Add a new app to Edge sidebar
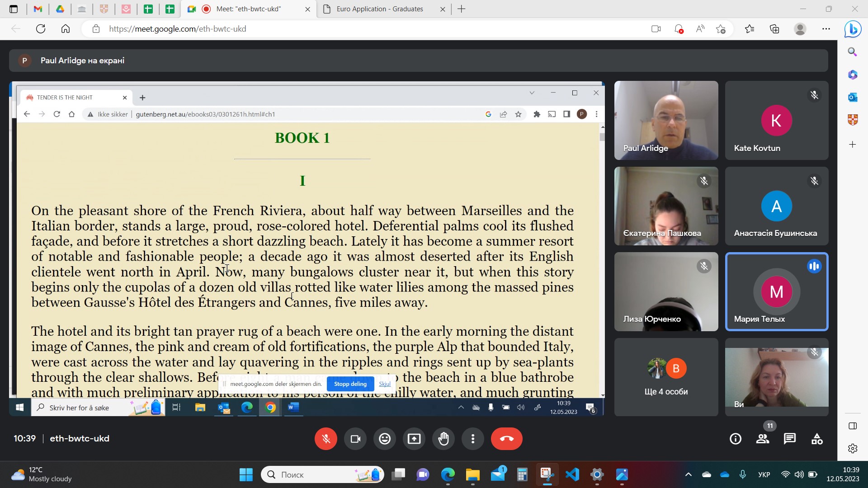Image resolution: width=868 pixels, height=488 pixels. (853, 145)
